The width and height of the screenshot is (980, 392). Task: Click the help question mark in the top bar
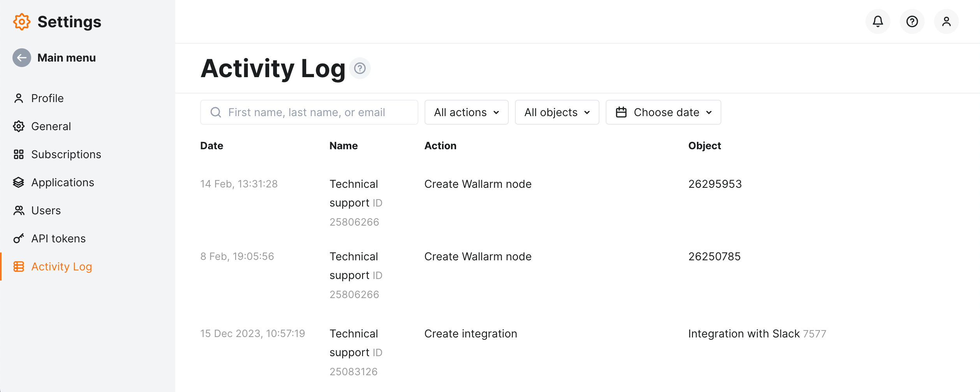pos(912,21)
